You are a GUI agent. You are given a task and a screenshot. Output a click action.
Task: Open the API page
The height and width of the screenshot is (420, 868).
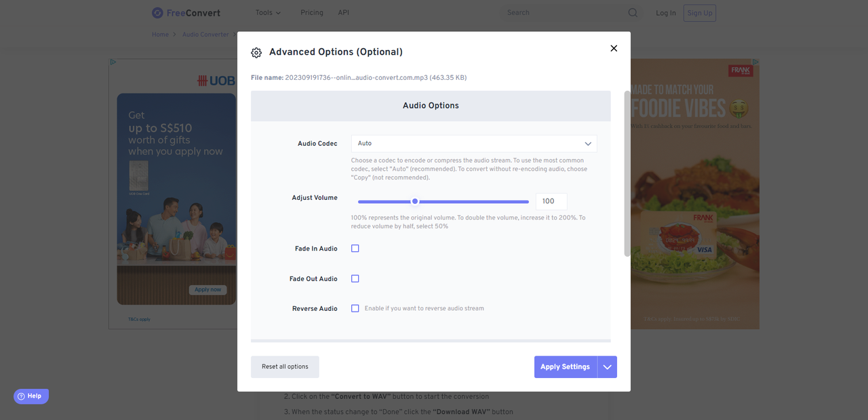point(344,13)
